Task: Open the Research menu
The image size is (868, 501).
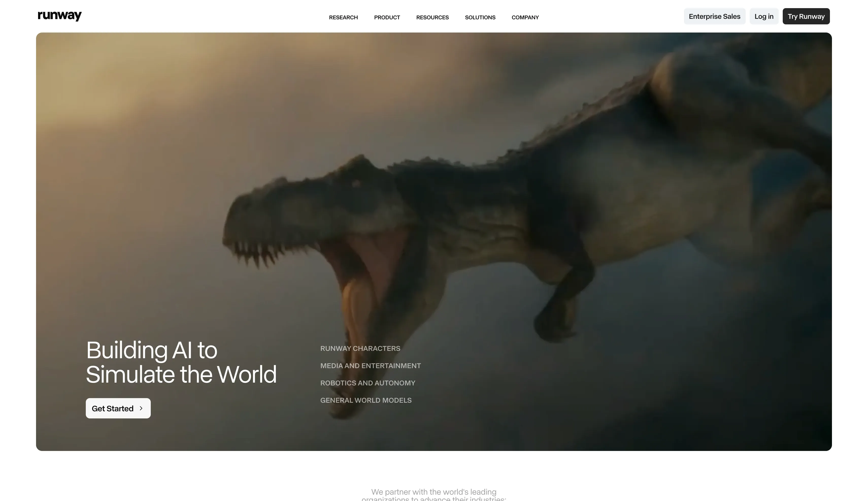Action: click(343, 17)
